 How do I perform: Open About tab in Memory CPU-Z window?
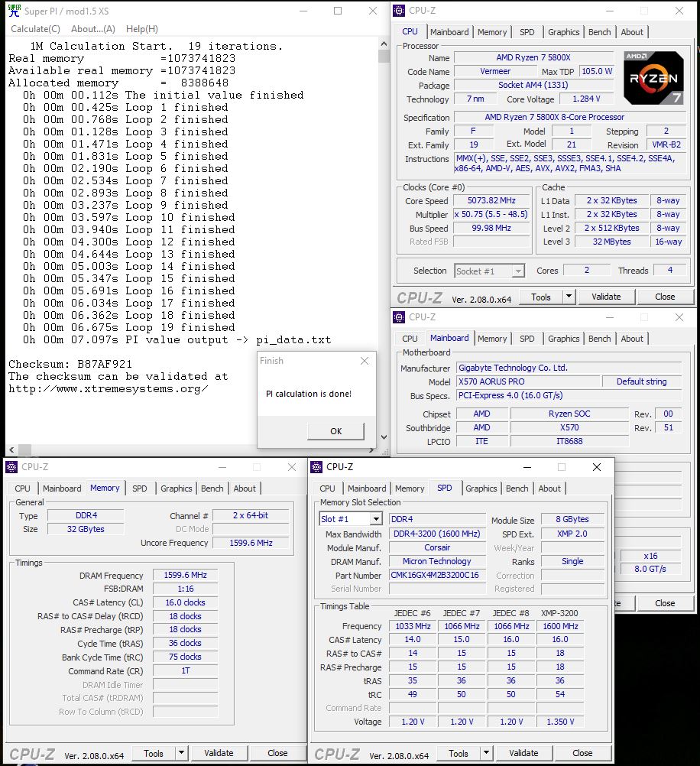(245, 488)
